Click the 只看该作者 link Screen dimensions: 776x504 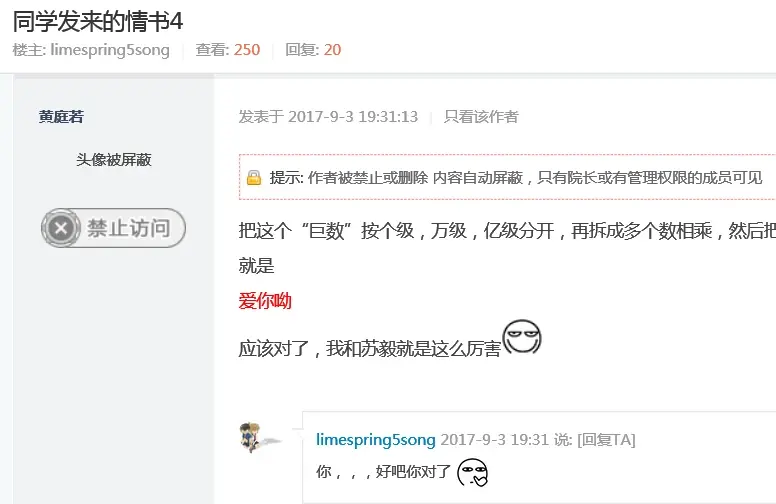click(481, 117)
